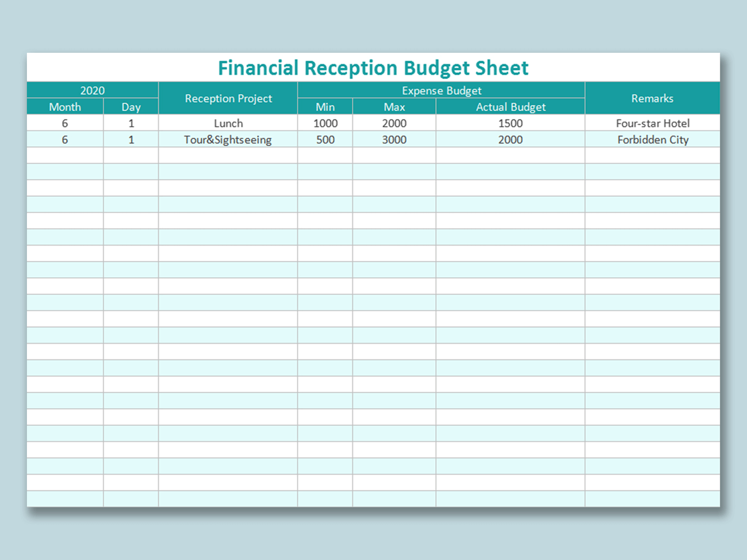Select the Forbidden City remark cell
Image resolution: width=747 pixels, height=560 pixels.
(652, 140)
